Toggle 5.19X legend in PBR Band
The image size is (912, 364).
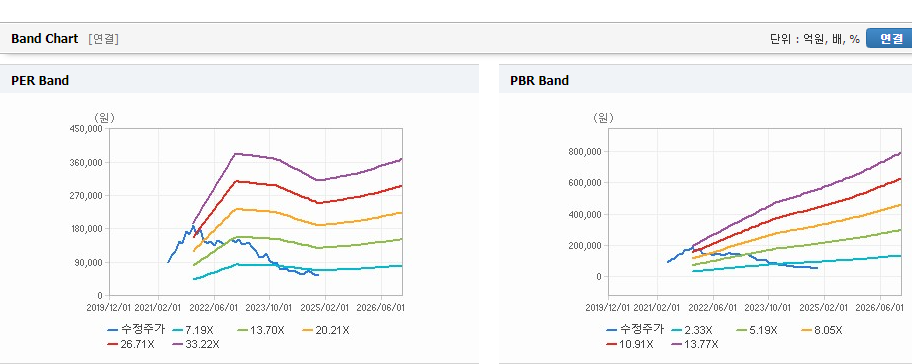coord(756,330)
